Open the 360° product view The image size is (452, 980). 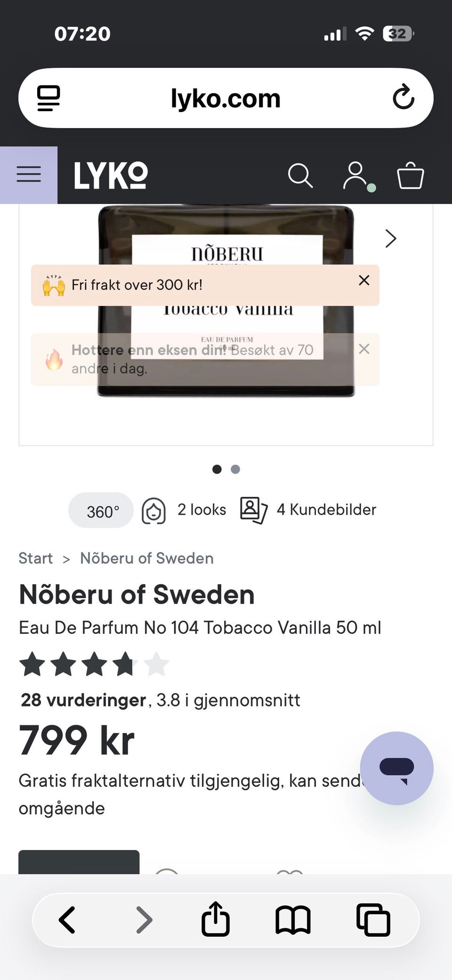click(x=101, y=510)
